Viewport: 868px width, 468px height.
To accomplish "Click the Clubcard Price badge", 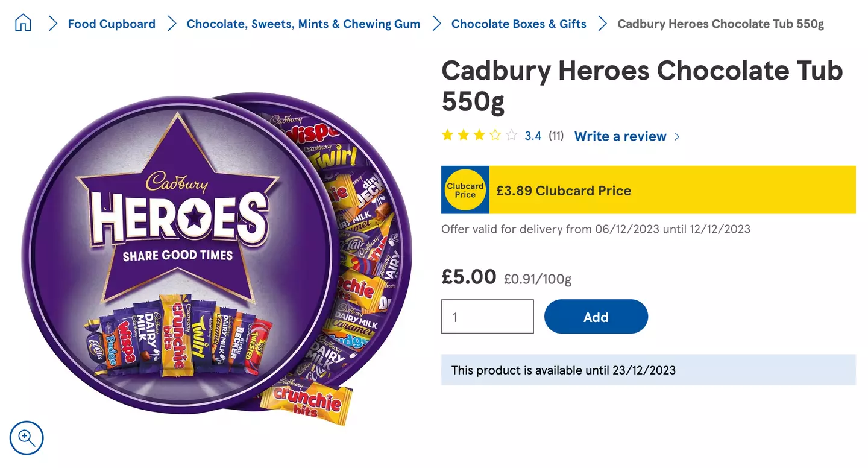I will tap(465, 189).
